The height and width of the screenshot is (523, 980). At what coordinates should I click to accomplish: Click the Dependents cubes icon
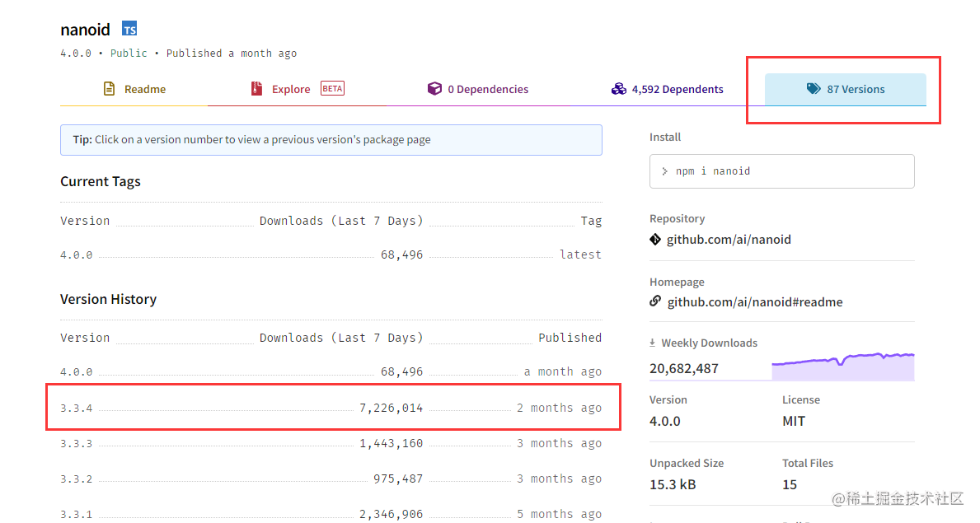(x=619, y=89)
